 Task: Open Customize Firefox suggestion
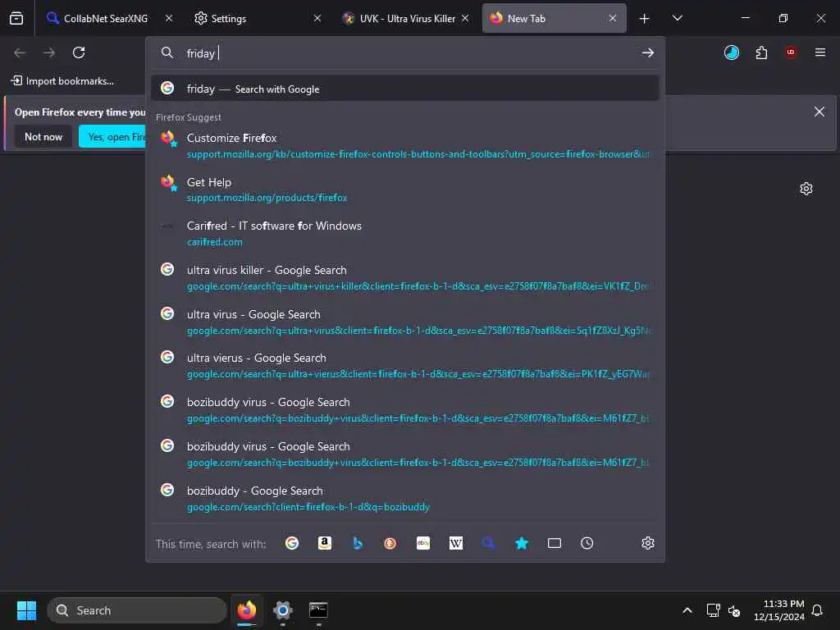pos(405,146)
